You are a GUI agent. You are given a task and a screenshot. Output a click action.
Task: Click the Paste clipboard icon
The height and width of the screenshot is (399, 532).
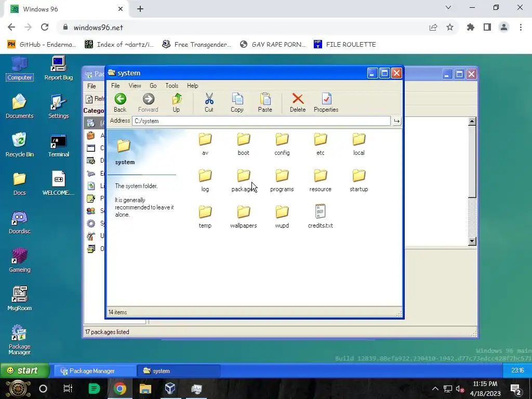(x=265, y=102)
